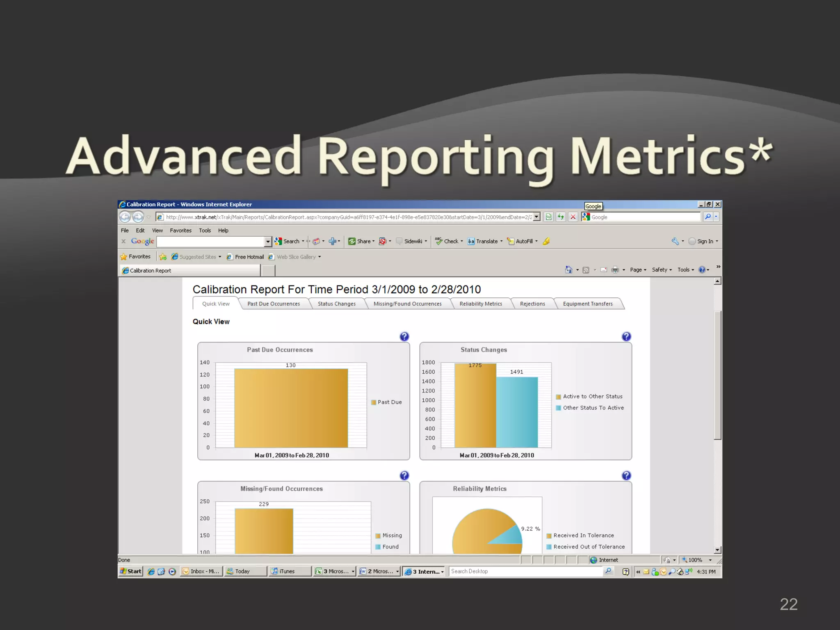Image resolution: width=840 pixels, height=630 pixels.
Task: Expand the Page menu dropdown
Action: pyautogui.click(x=638, y=269)
